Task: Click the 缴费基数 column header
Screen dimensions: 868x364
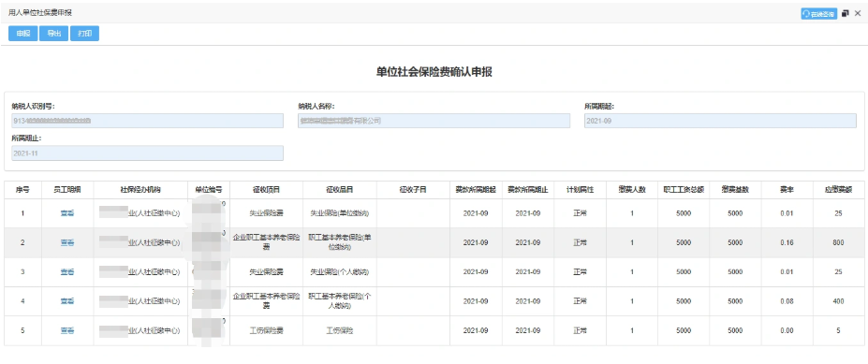Action: [735, 190]
